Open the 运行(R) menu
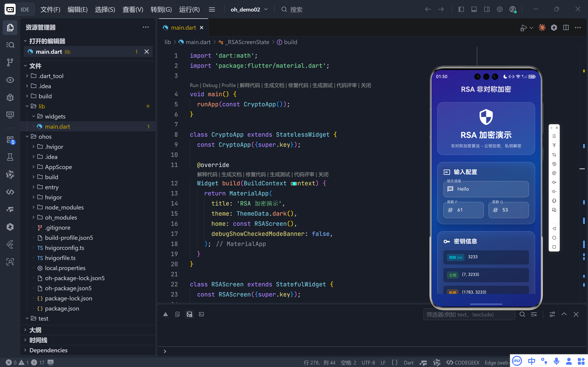This screenshot has height=367, width=588. 189,9
